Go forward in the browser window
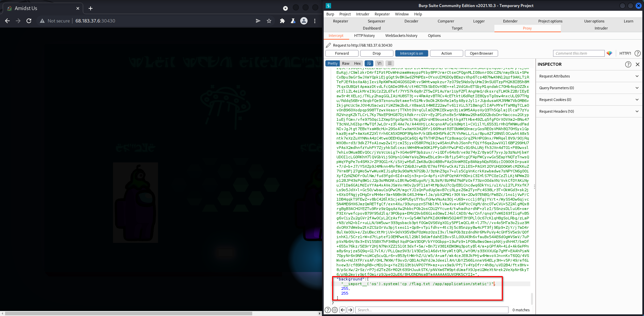 (18, 21)
